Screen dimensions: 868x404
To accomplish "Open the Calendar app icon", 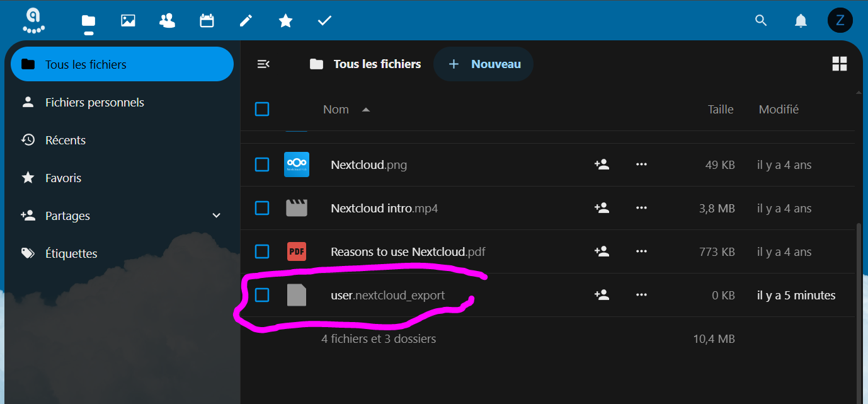I will coord(207,21).
